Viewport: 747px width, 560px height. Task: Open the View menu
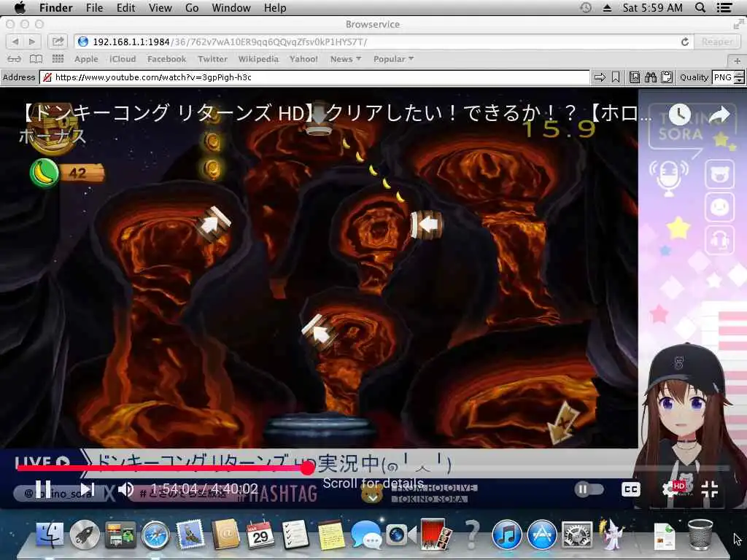tap(160, 7)
